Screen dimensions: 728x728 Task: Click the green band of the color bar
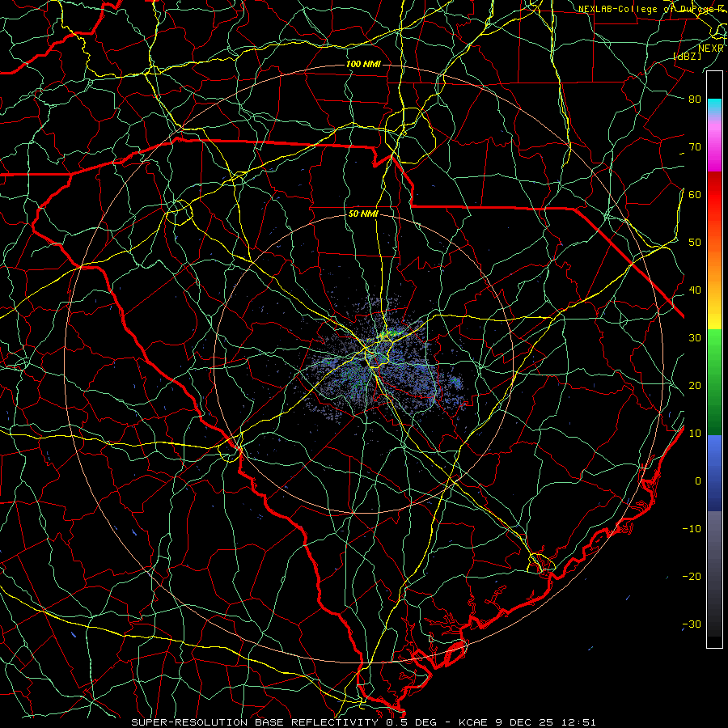pyautogui.click(x=714, y=381)
